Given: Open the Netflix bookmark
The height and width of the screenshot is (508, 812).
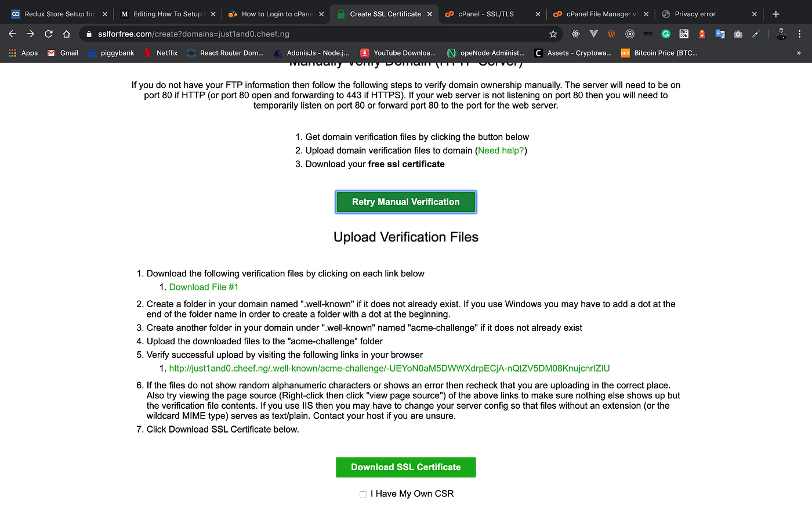Looking at the screenshot, I should (161, 53).
